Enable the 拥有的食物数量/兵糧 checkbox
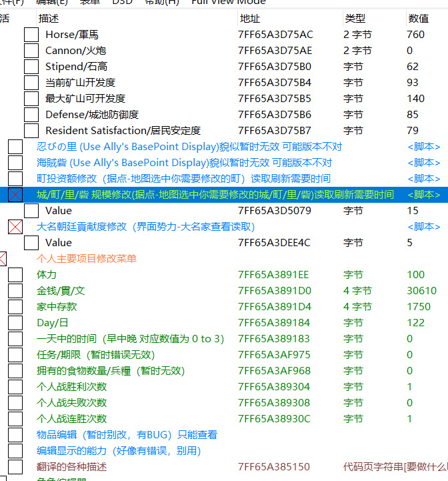 (x=15, y=371)
